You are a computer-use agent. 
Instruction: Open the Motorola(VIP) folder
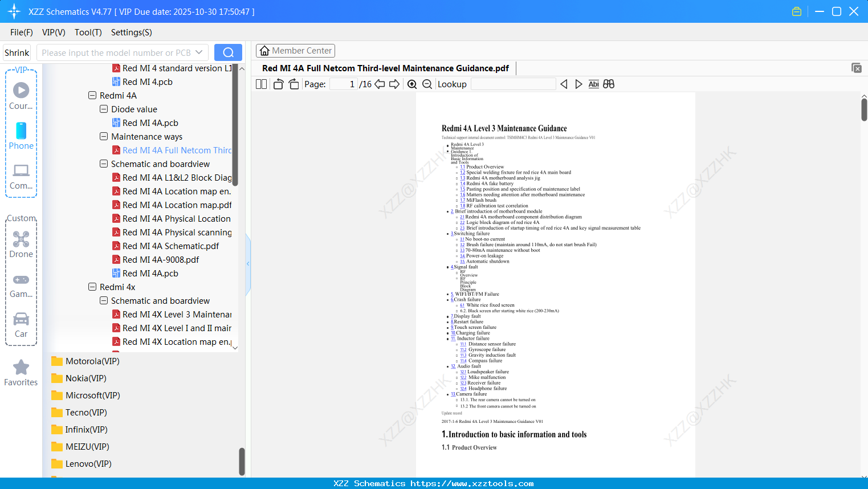(x=85, y=361)
